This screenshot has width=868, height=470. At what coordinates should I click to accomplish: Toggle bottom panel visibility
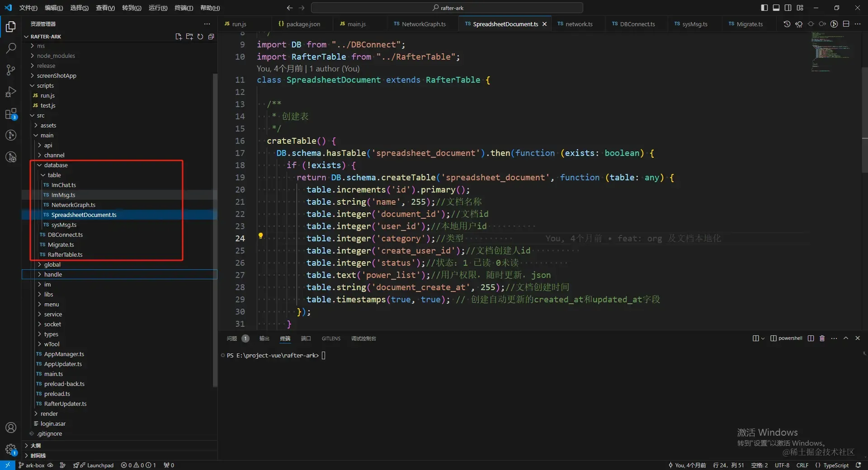[x=776, y=8]
